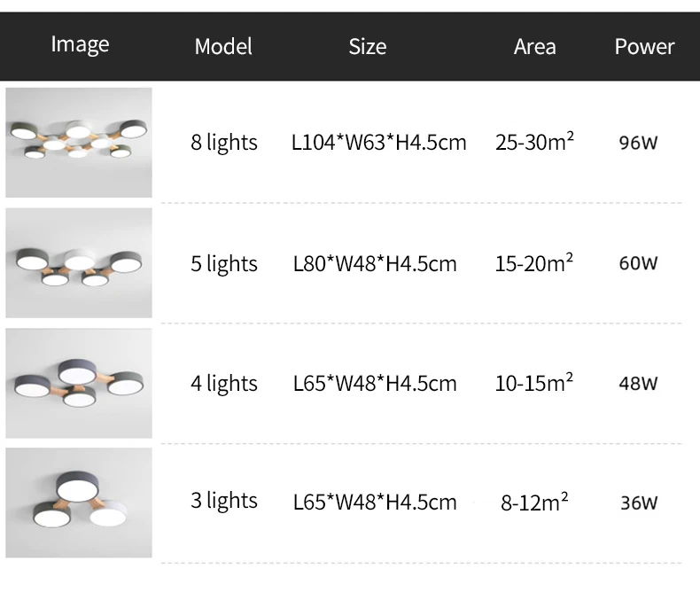Click the 8 lights ceiling lamp thumbnail
This screenshot has height=600, width=700.
click(x=79, y=143)
